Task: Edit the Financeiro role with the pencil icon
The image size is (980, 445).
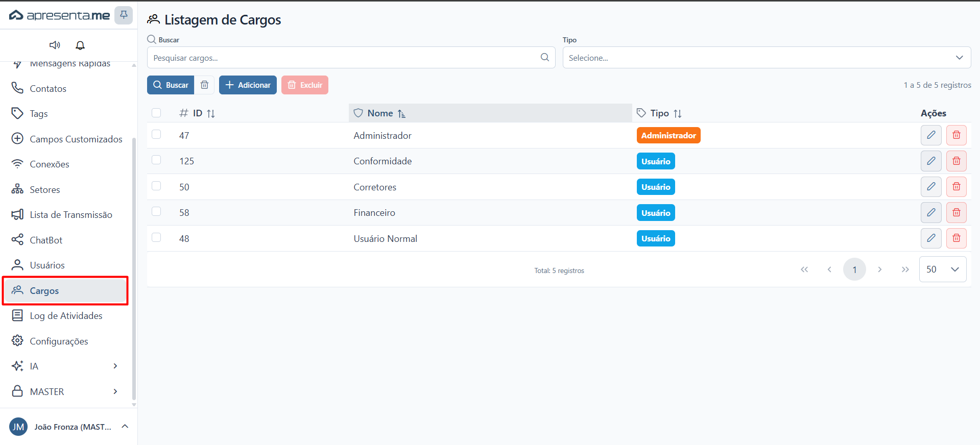Action: coord(931,213)
